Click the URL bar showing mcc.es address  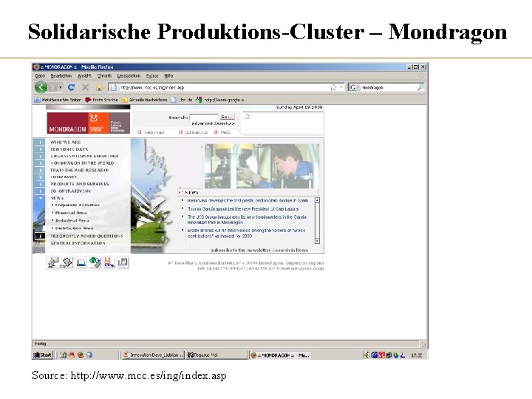[225, 87]
